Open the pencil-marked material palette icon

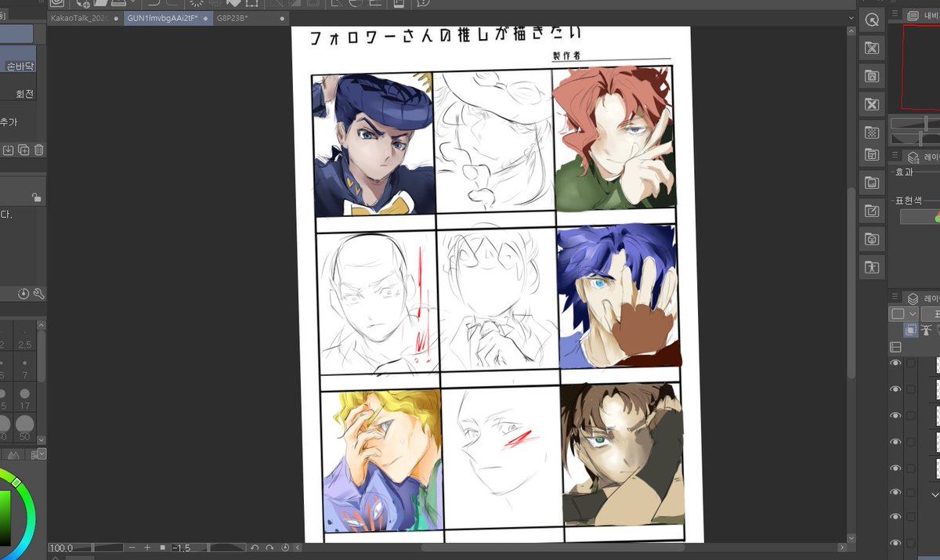point(872,211)
